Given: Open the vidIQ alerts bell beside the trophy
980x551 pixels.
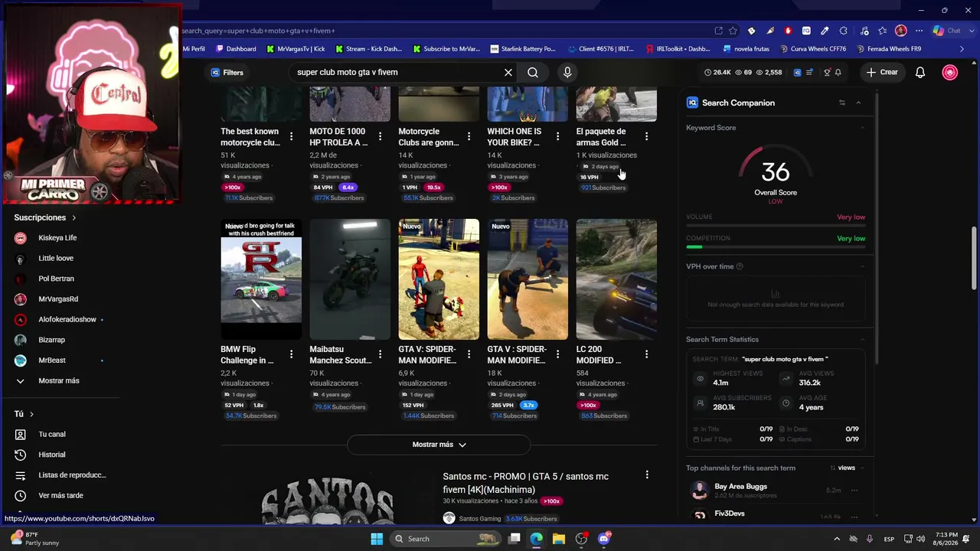Looking at the screenshot, I should click(x=838, y=72).
